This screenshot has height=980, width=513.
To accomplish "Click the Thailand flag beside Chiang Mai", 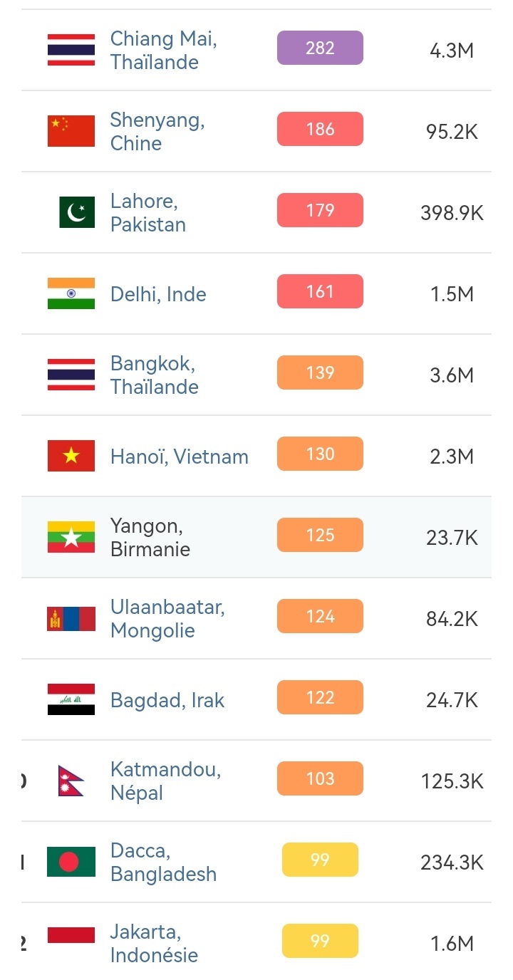I will (71, 50).
